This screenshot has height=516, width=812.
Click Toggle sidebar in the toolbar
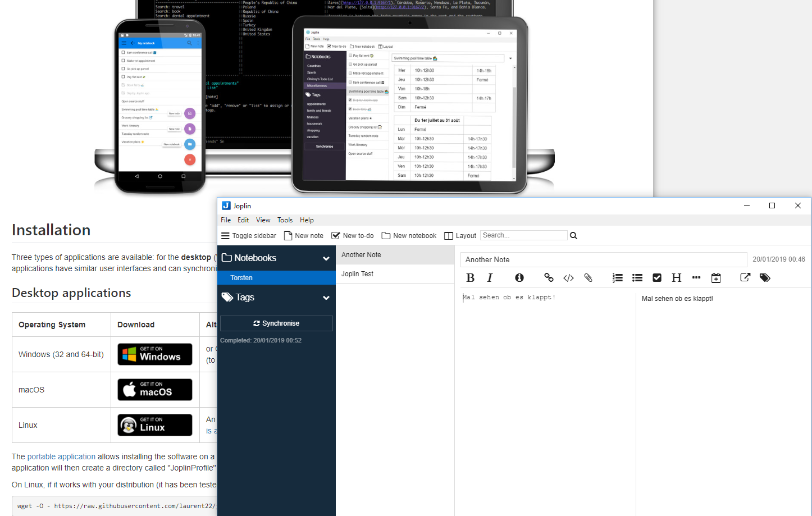click(249, 236)
